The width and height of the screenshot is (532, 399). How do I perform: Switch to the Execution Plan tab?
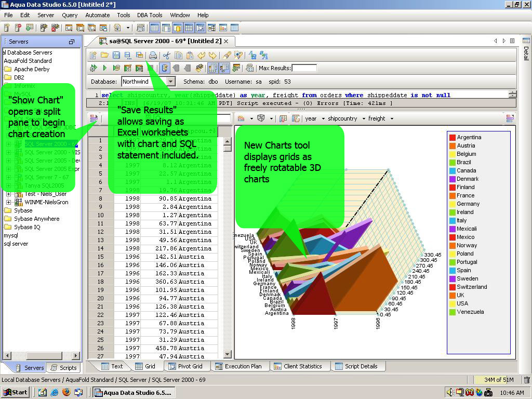coord(239,366)
